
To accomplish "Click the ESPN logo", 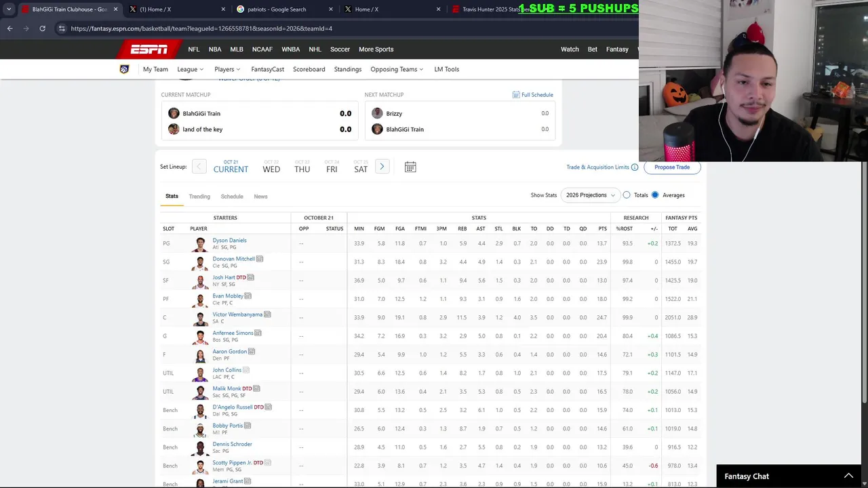I will [149, 49].
